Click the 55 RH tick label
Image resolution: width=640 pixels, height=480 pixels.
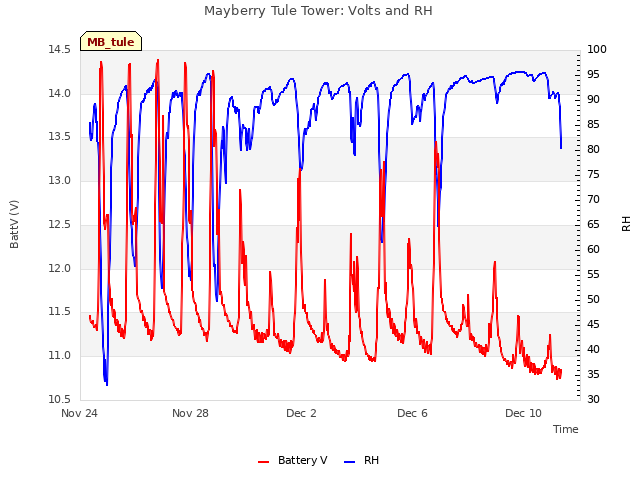tap(593, 275)
